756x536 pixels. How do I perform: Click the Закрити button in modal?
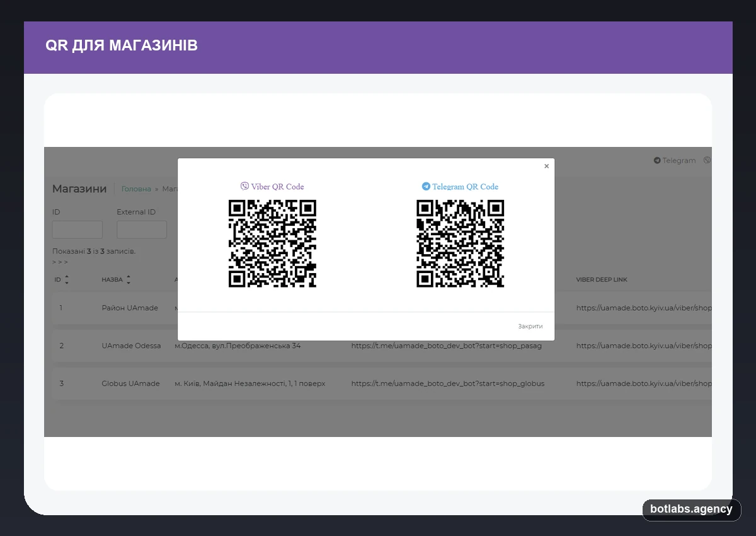pyautogui.click(x=530, y=326)
